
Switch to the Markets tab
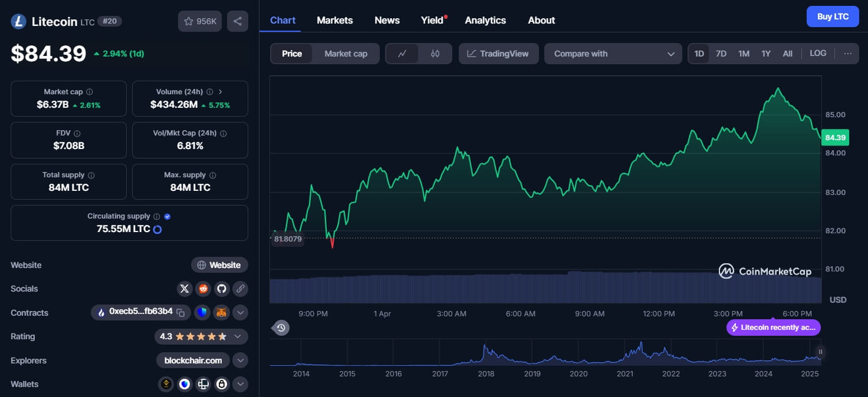pyautogui.click(x=334, y=20)
